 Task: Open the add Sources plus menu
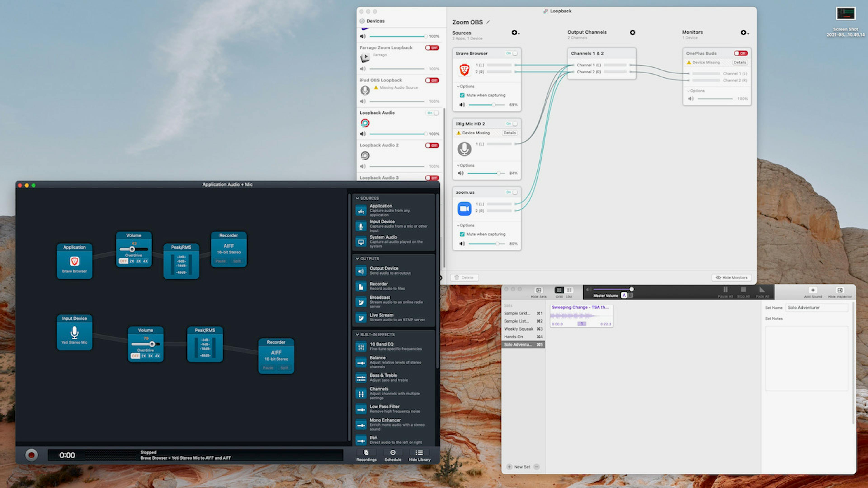tap(515, 33)
